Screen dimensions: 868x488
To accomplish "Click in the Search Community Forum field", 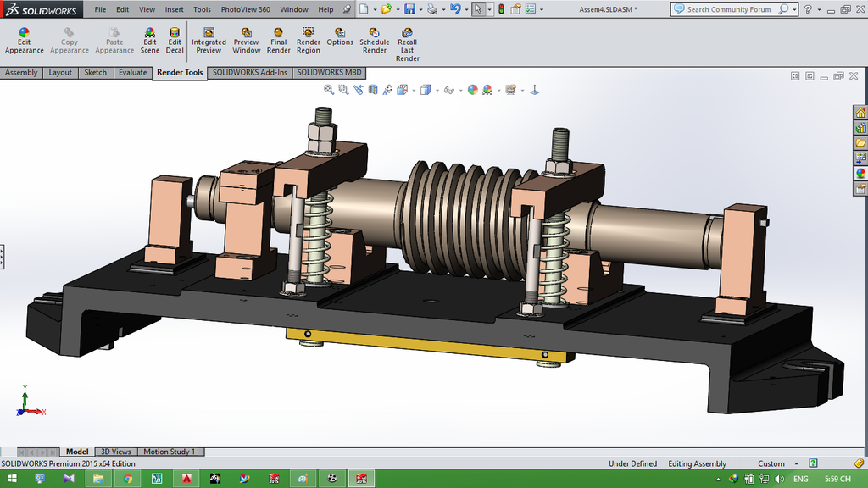I will (729, 9).
